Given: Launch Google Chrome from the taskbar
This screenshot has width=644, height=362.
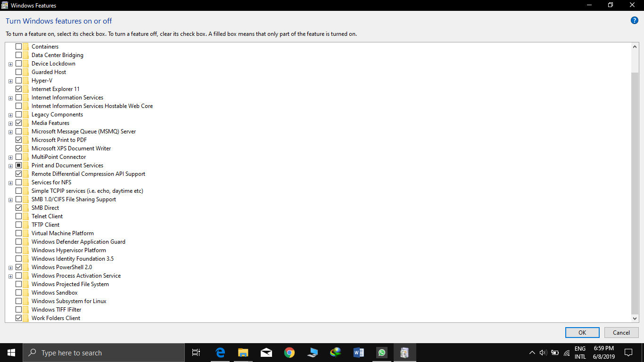Looking at the screenshot, I should 289,353.
